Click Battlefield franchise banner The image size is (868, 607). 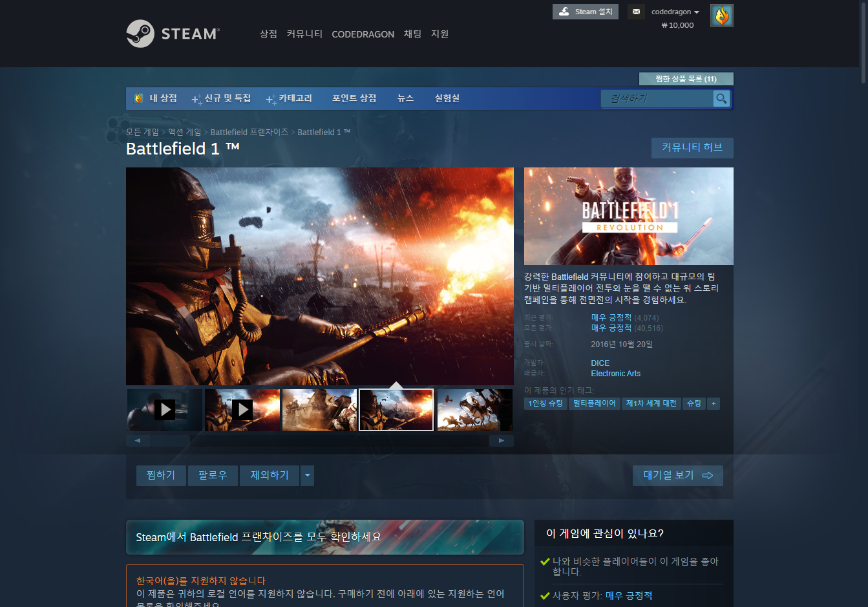325,537
